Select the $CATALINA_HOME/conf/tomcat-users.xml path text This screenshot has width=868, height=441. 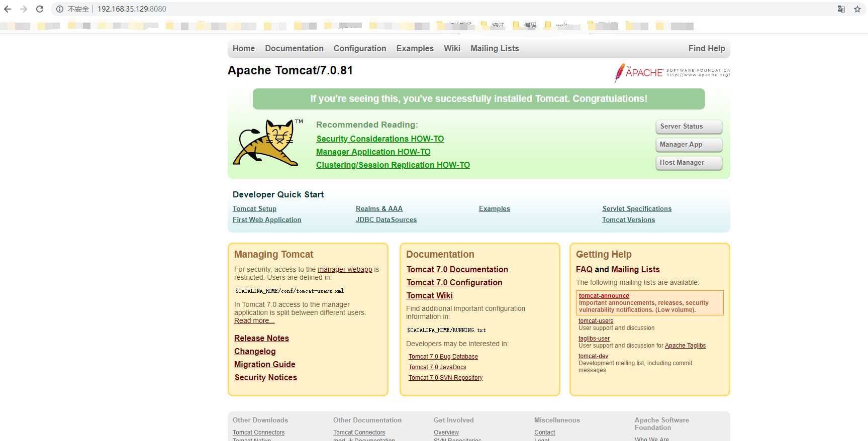[x=290, y=291]
